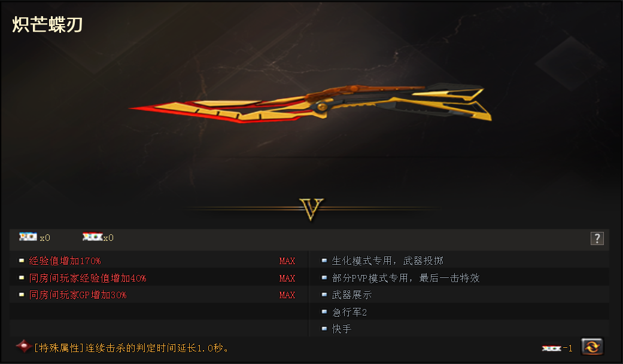Click MAX label beside 同房间玩家GP增加30%

click(287, 295)
